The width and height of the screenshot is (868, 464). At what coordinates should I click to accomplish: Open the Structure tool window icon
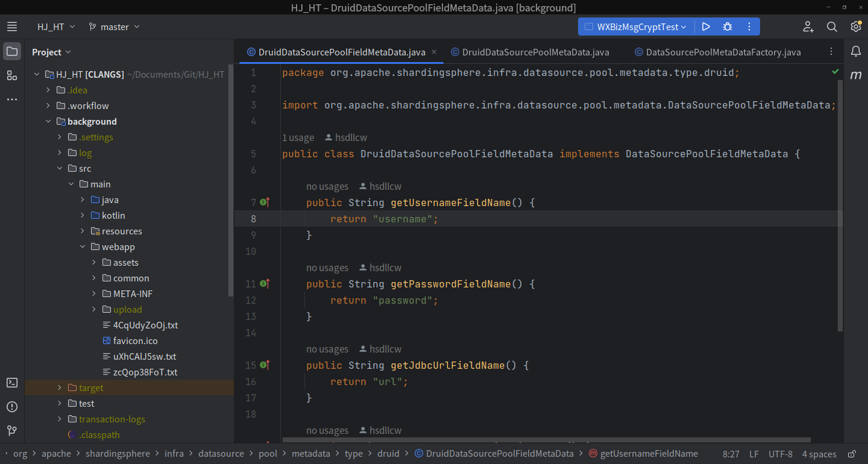[x=12, y=75]
